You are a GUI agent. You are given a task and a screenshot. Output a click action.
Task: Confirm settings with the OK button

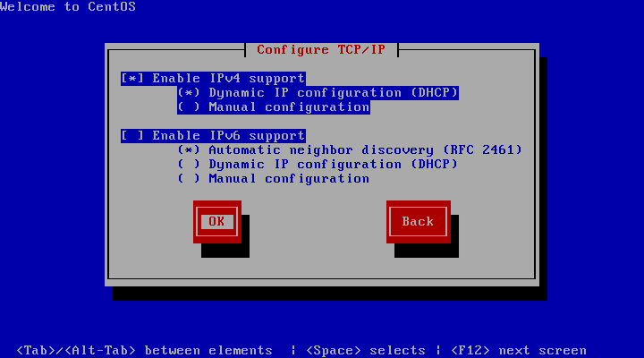pyautogui.click(x=216, y=222)
